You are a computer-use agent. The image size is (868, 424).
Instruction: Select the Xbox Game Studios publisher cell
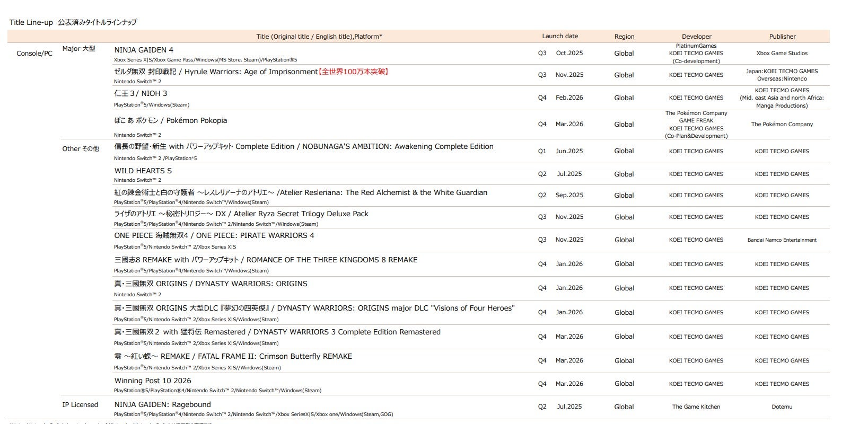click(782, 53)
